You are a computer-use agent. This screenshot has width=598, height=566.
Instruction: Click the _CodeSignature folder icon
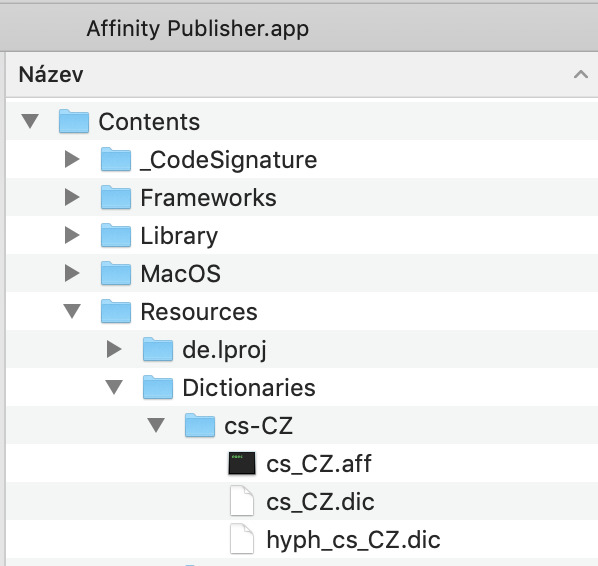116,159
